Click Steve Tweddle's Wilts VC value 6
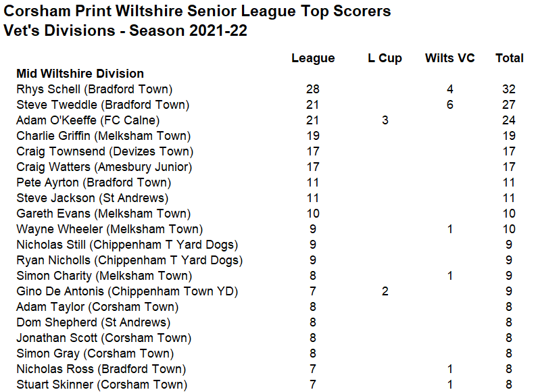 click(x=450, y=105)
